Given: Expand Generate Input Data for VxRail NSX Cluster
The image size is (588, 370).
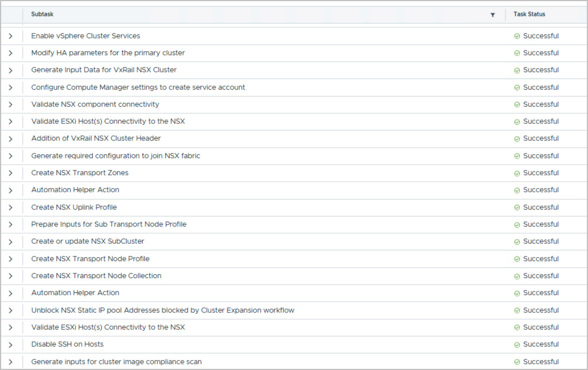Looking at the screenshot, I should point(11,71).
